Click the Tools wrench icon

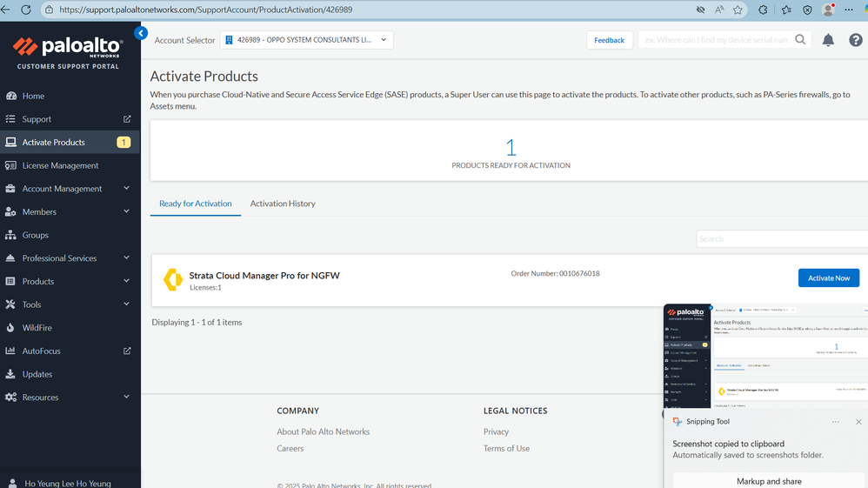pyautogui.click(x=10, y=304)
